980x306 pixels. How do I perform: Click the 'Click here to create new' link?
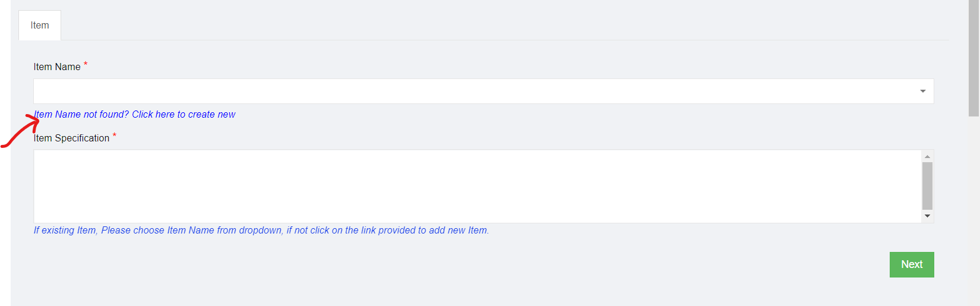tap(184, 115)
